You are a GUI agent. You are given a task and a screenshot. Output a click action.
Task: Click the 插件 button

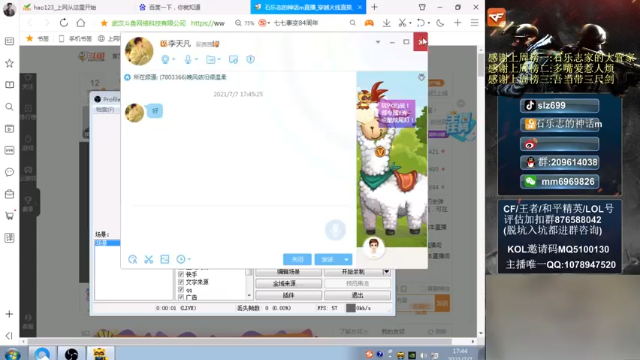point(288,295)
